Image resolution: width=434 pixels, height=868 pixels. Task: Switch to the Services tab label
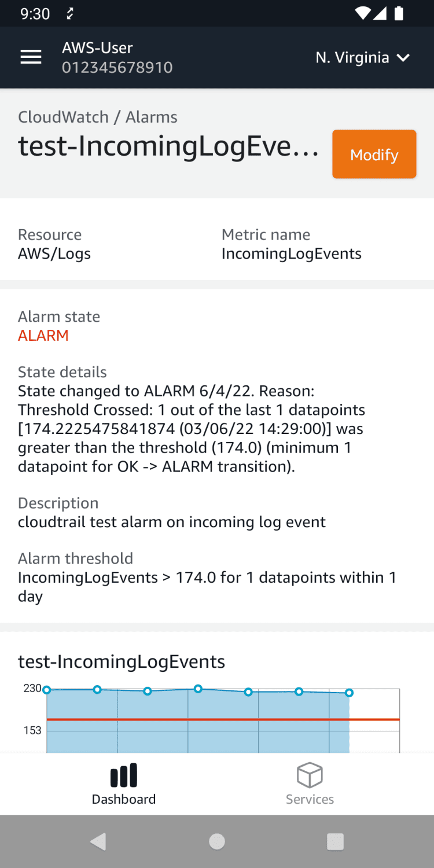(310, 799)
